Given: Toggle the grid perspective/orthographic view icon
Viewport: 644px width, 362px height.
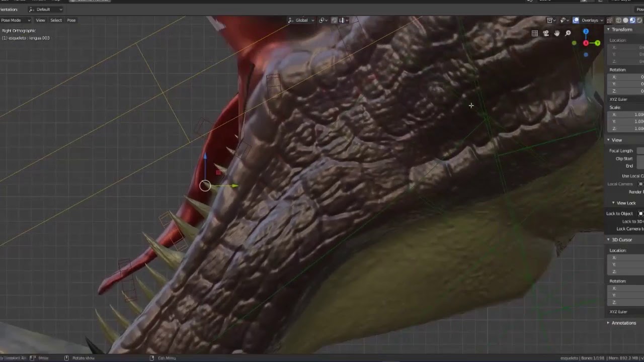Looking at the screenshot, I should [x=535, y=33].
